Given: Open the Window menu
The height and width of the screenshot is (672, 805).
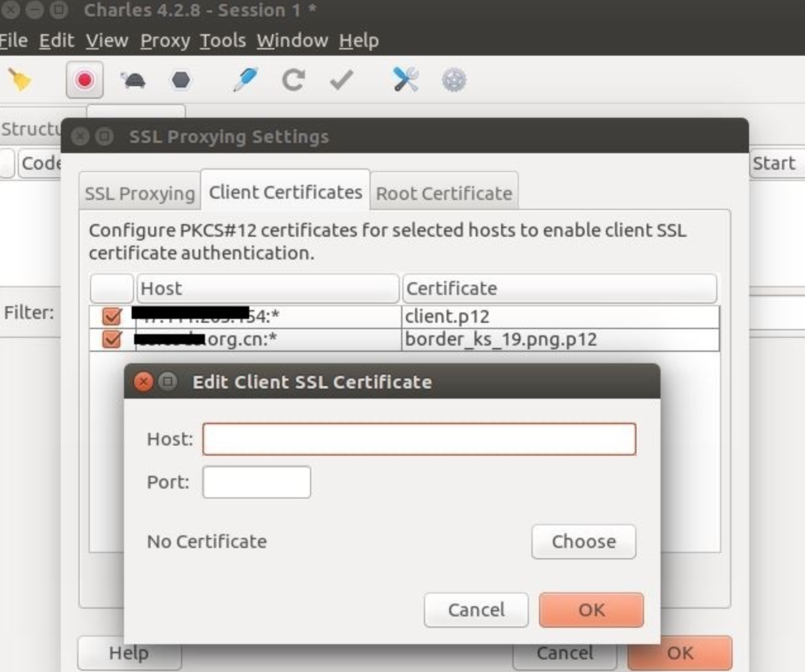Looking at the screenshot, I should pos(292,40).
